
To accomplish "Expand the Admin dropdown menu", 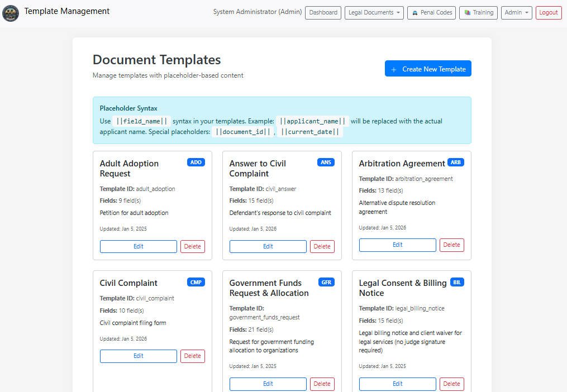I will (x=516, y=12).
